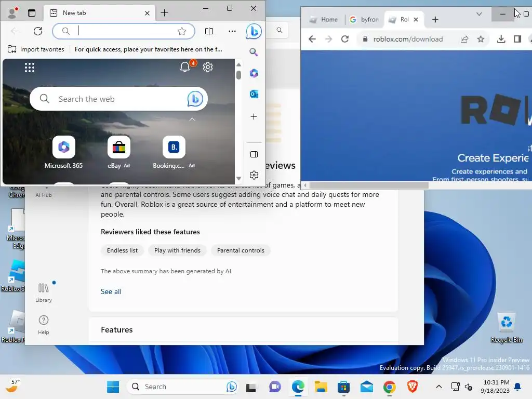
Task: Show hidden system tray icons chevron
Action: click(x=438, y=387)
